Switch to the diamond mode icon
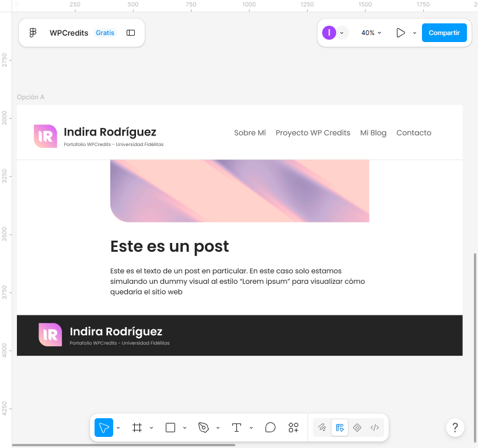Screen dimensions: 478x448 point(357,427)
